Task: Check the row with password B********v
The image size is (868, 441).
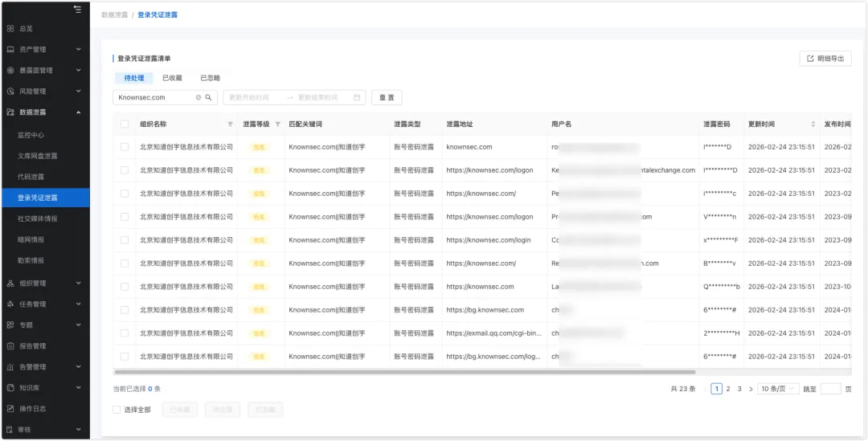Action: [x=125, y=263]
